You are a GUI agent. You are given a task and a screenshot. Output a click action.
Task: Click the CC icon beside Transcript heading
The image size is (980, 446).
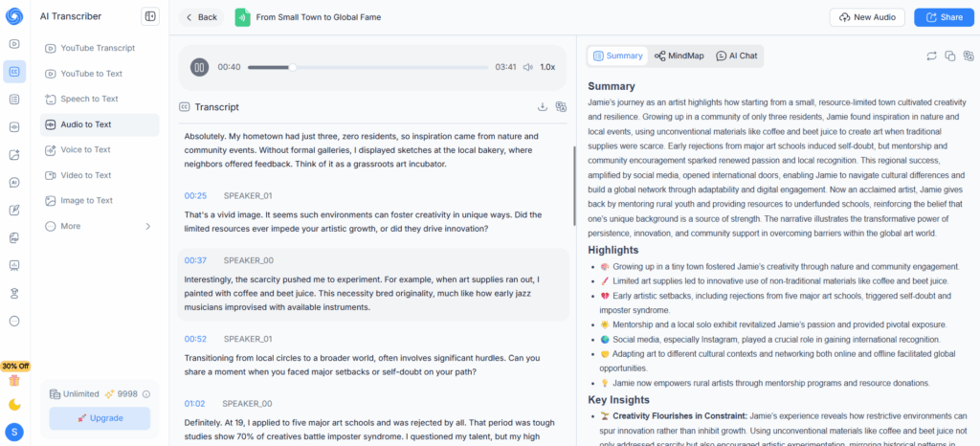[x=185, y=107]
